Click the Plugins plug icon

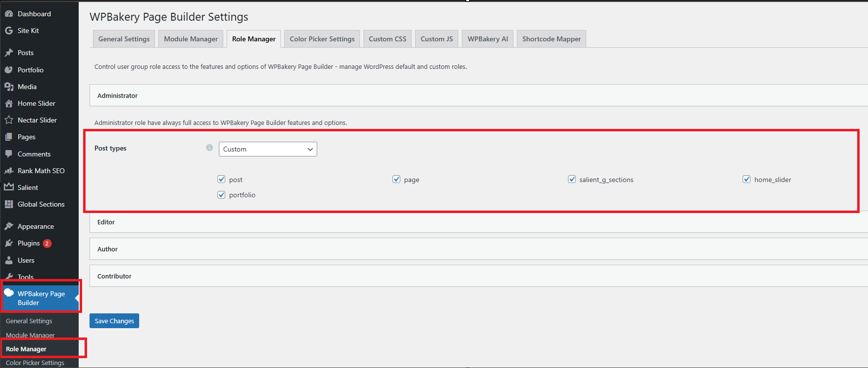coord(9,243)
